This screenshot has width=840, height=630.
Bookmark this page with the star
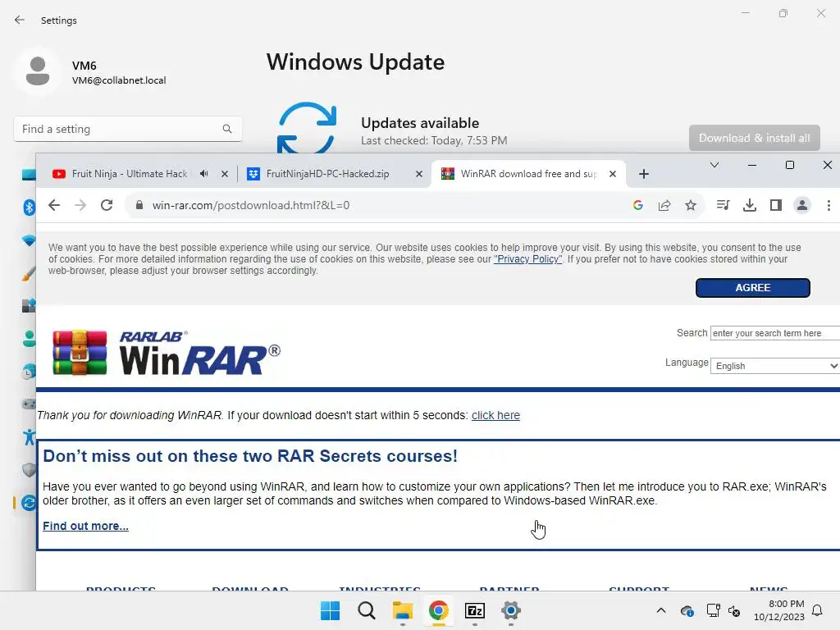pos(691,205)
